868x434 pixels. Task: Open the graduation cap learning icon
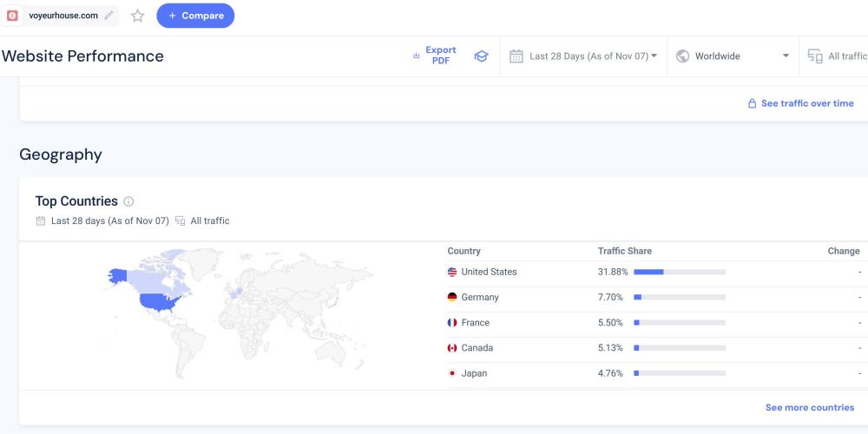point(481,56)
